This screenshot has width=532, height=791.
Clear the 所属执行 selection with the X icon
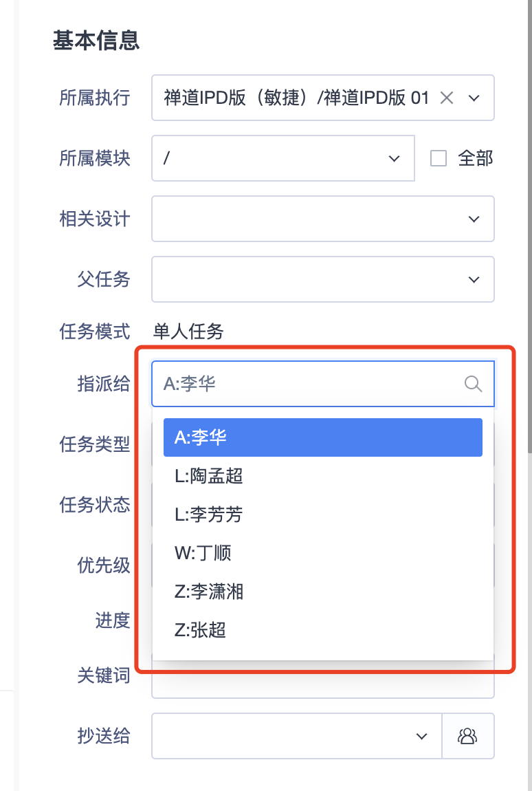point(447,98)
